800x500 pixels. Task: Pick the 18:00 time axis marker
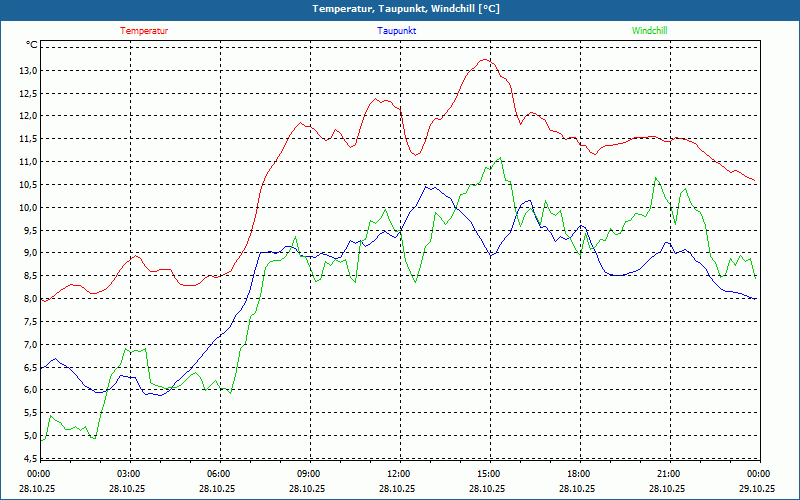point(578,474)
